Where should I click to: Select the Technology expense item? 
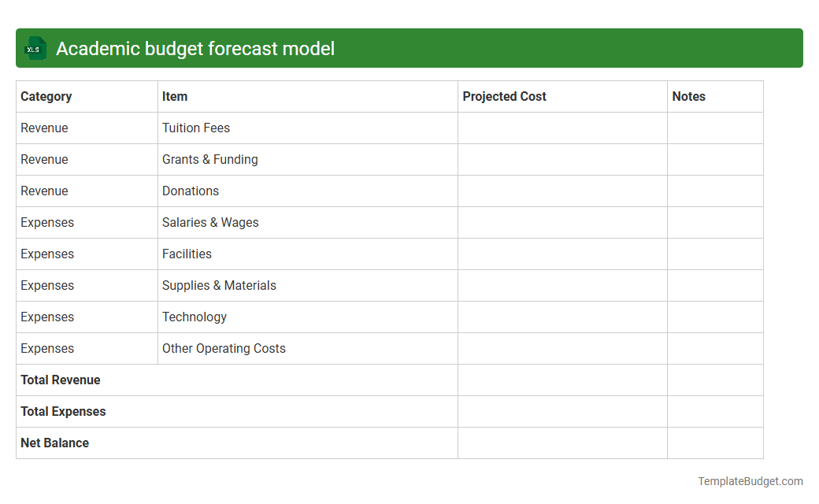pos(194,317)
